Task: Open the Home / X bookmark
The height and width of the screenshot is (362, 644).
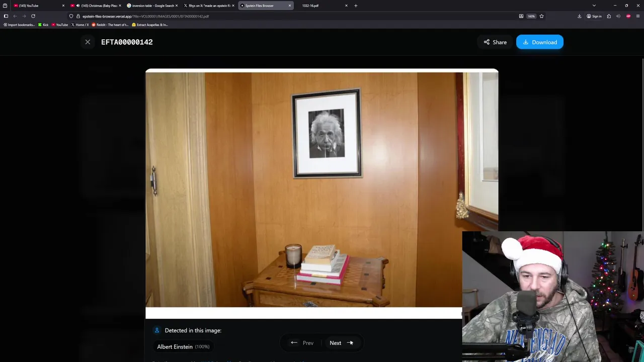Action: pyautogui.click(x=80, y=25)
